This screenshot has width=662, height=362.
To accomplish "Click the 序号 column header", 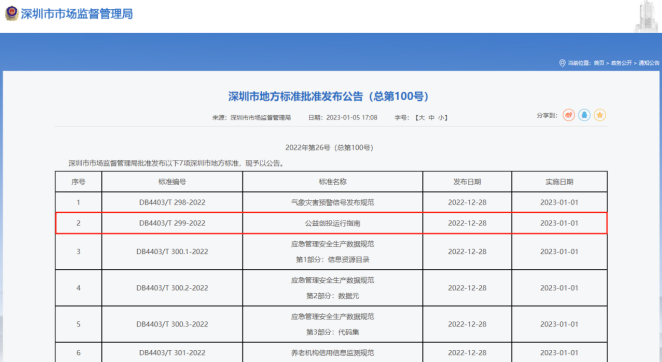I will click(x=78, y=182).
